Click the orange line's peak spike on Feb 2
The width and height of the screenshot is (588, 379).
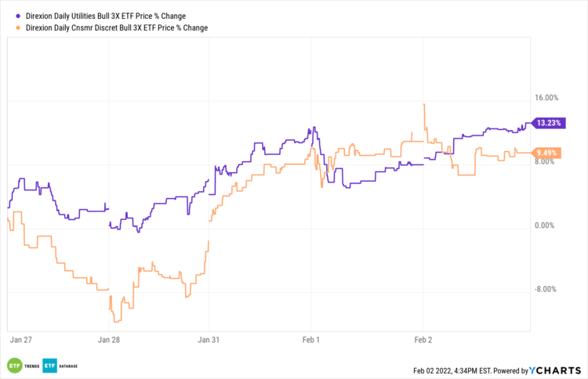[424, 105]
